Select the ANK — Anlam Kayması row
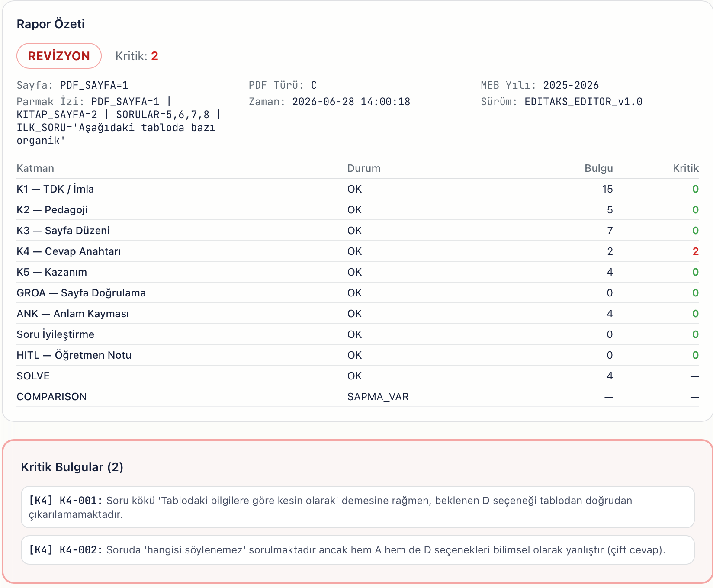This screenshot has width=713, height=588. [x=358, y=314]
